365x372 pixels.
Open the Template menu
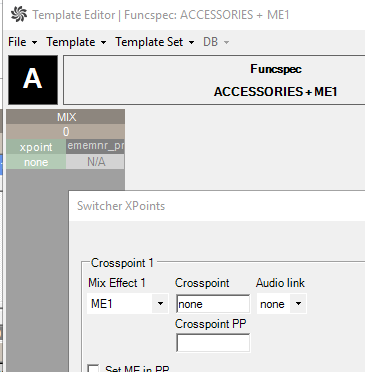coord(76,42)
